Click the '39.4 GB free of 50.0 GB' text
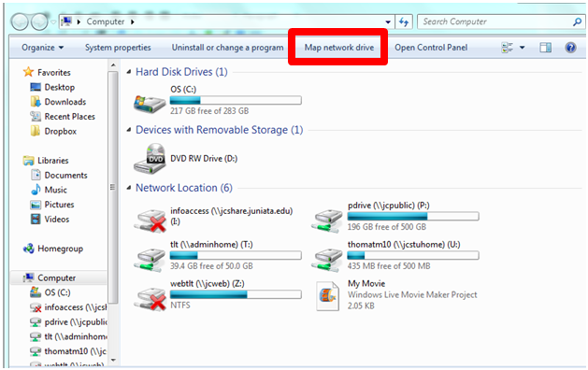 tap(211, 266)
